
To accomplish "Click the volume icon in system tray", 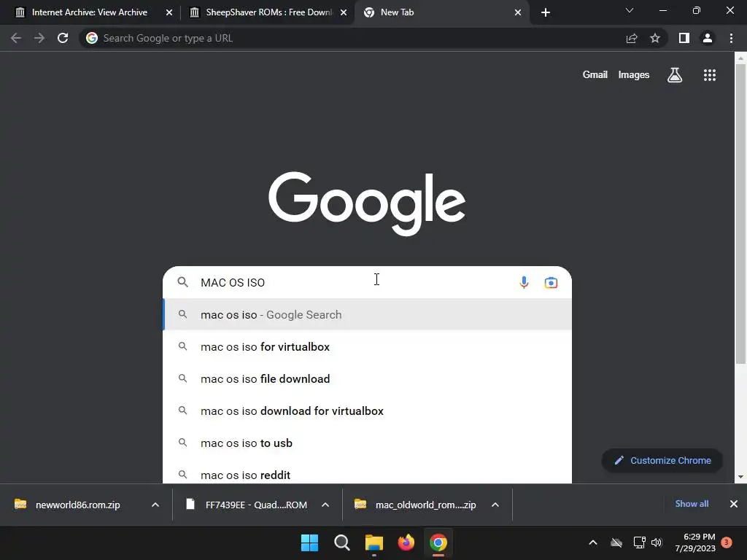I will pos(657,542).
